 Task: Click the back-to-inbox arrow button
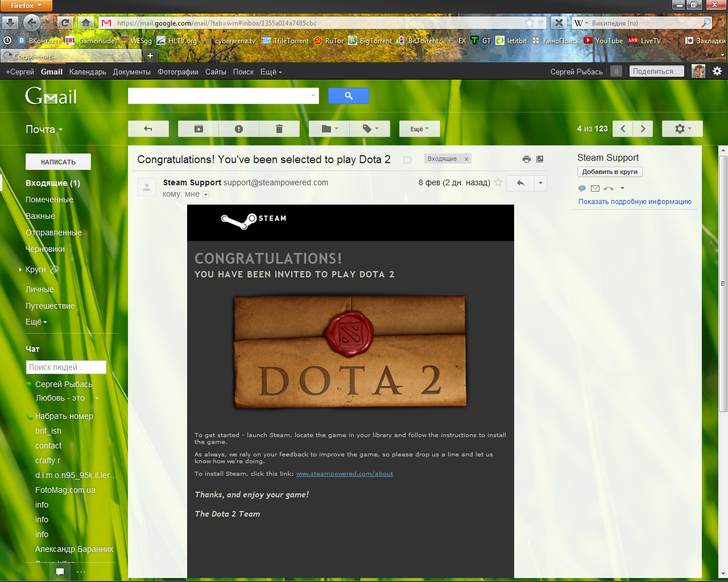point(148,129)
